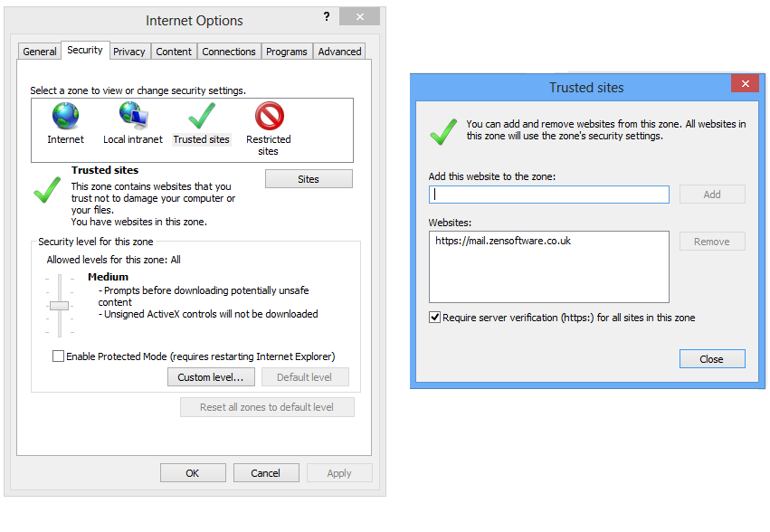Image resolution: width=770 pixels, height=532 pixels.
Task: Open Custom level settings
Action: [x=211, y=377]
